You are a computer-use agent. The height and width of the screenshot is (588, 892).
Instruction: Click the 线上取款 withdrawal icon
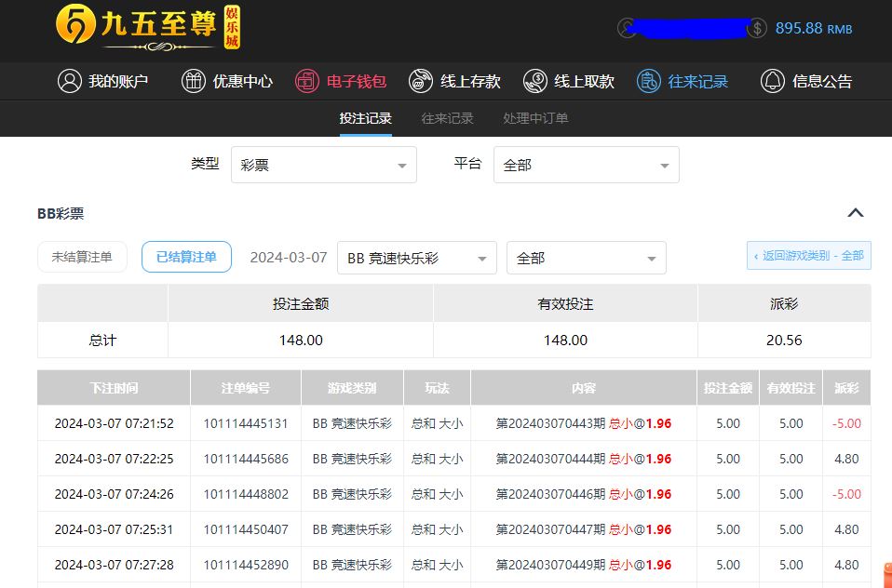534,81
